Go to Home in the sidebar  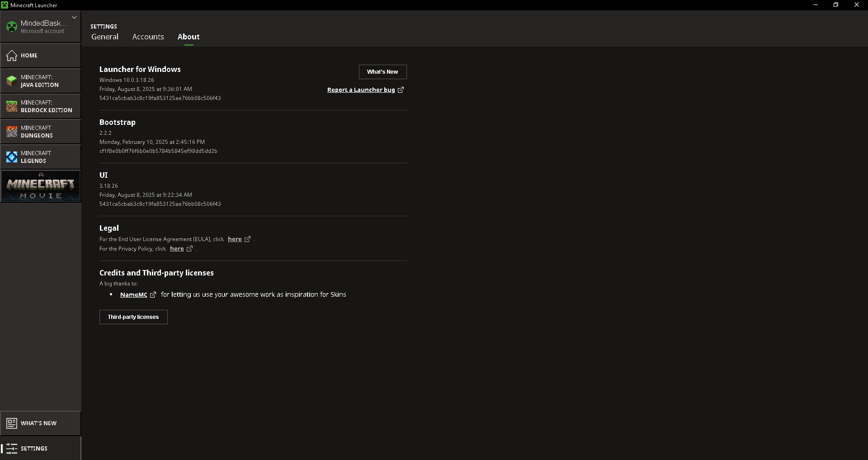click(41, 56)
